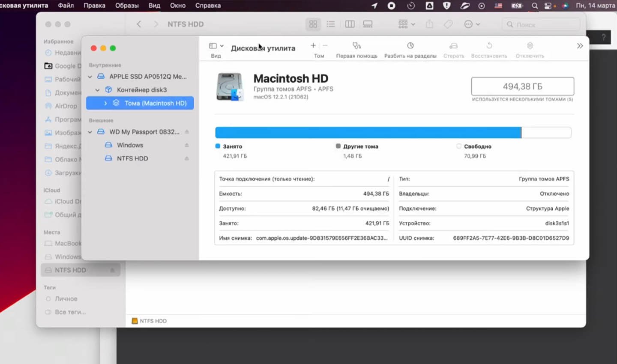The height and width of the screenshot is (364, 617).
Task: Click the Finder tags icon
Action: click(x=448, y=24)
